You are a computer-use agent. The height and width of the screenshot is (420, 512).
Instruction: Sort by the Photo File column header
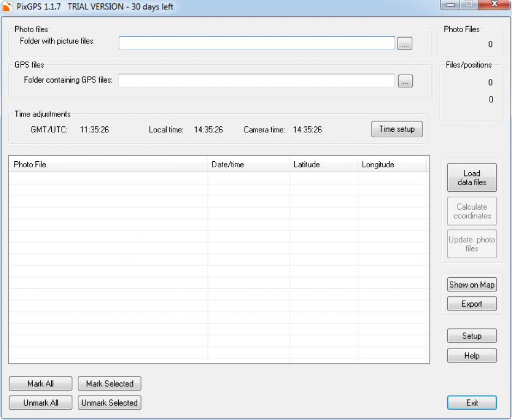coord(108,165)
